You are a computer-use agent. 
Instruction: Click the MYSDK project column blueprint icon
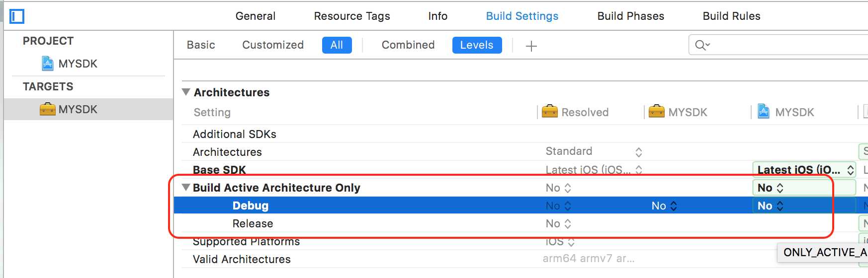763,112
